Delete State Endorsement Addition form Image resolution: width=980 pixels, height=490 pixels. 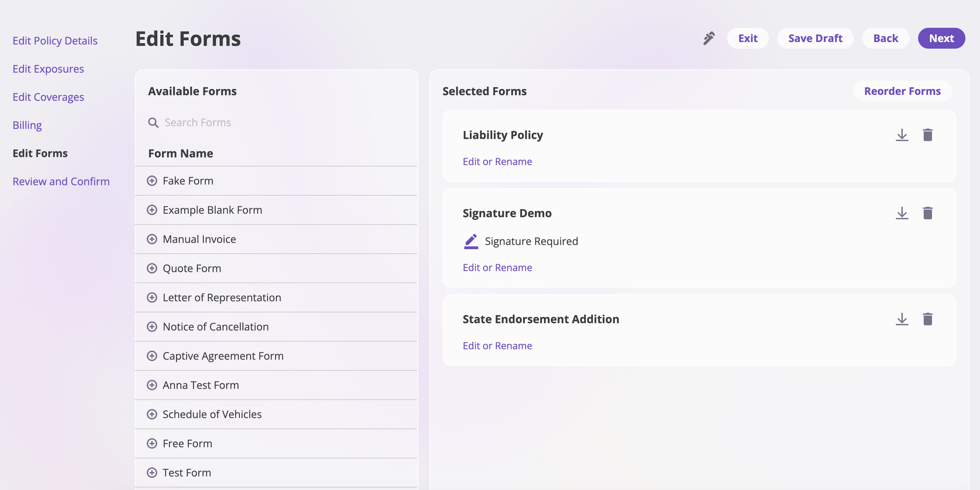click(927, 319)
